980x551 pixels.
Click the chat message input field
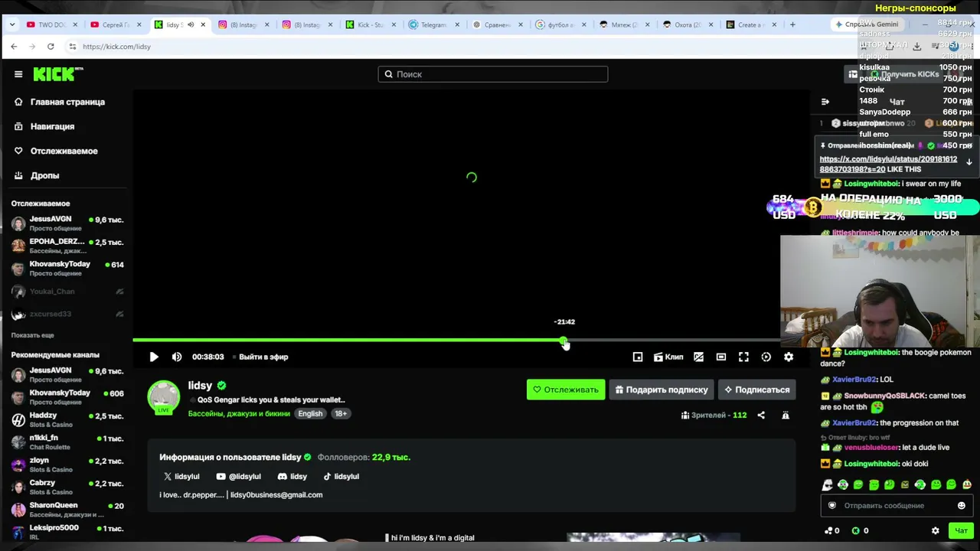896,505
